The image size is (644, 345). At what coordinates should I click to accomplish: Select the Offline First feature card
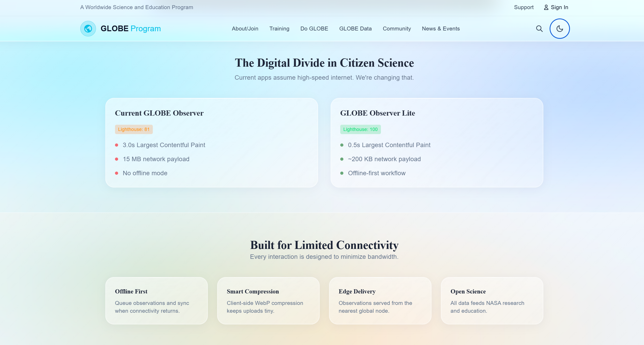[156, 300]
